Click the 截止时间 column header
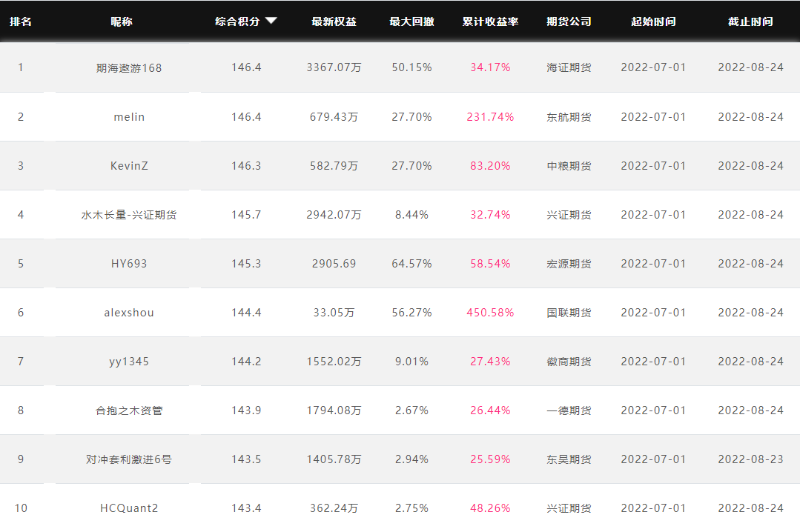800x532 pixels. [750, 21]
